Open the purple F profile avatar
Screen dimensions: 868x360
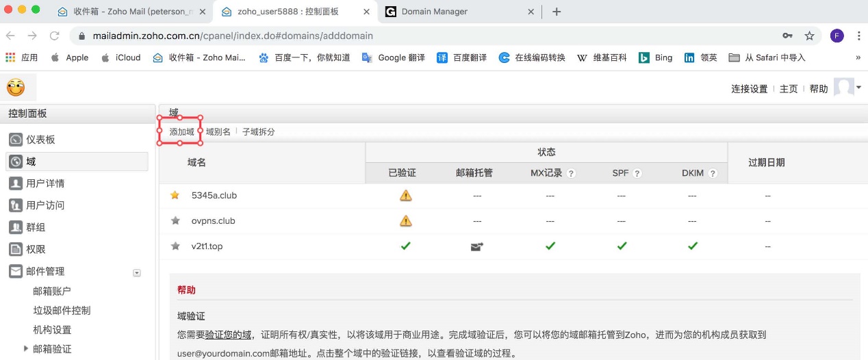pyautogui.click(x=837, y=36)
